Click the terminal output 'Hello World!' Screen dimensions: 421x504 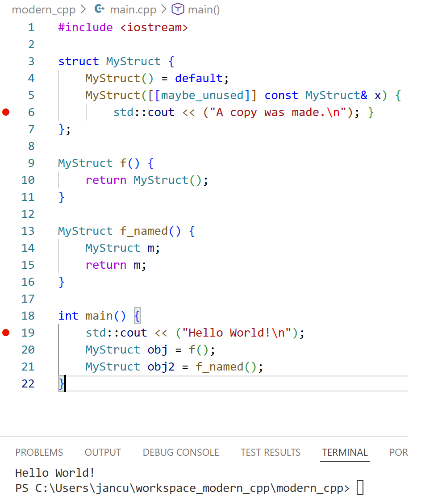(55, 473)
